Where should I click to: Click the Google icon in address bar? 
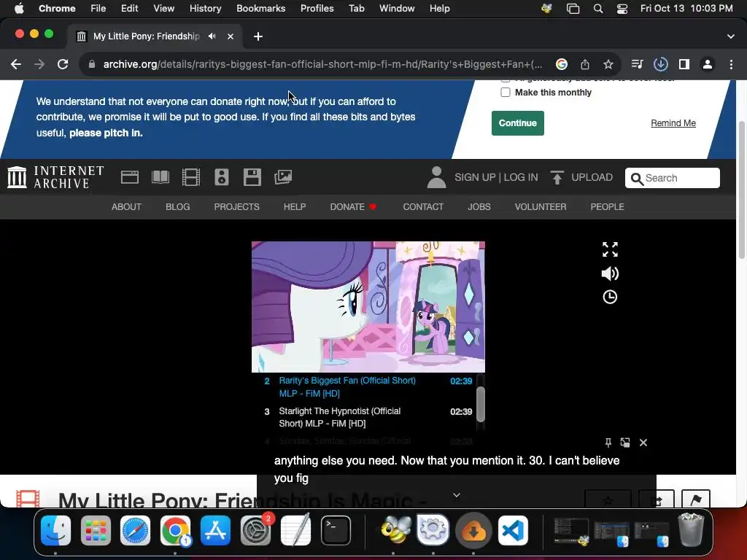click(562, 64)
